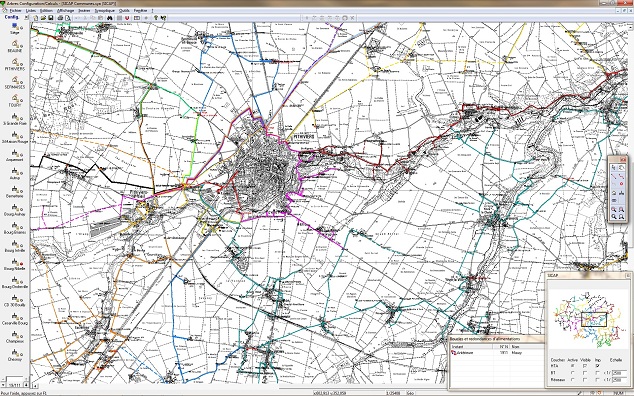This screenshot has height=396, width=634.
Task: Toggle the Réseaux Imp checkbox
Action: point(597,380)
